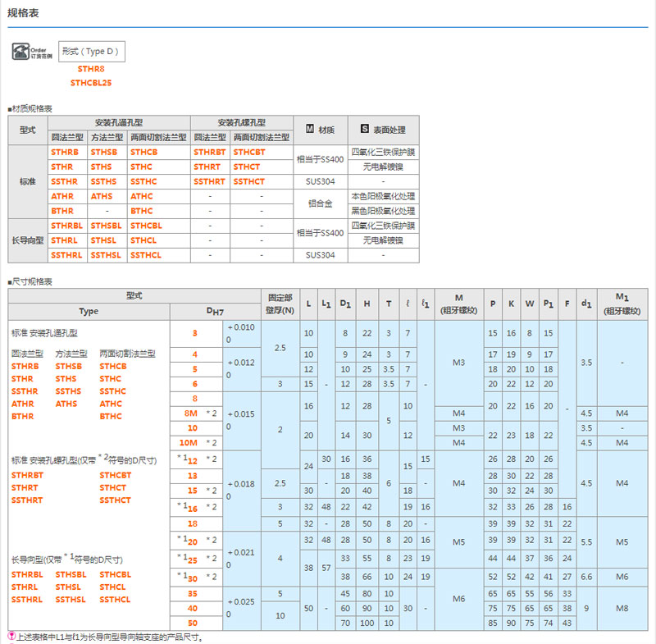Select D size 50 in size table
656x644 pixels.
pyautogui.click(x=193, y=623)
